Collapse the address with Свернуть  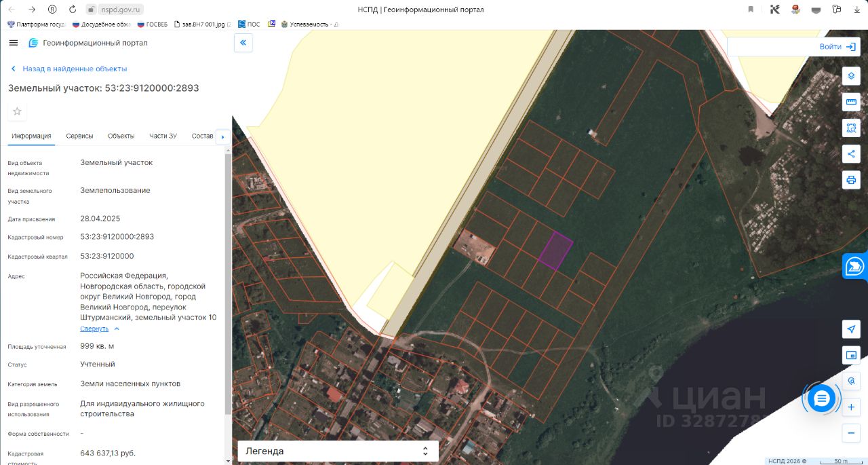[x=94, y=329]
